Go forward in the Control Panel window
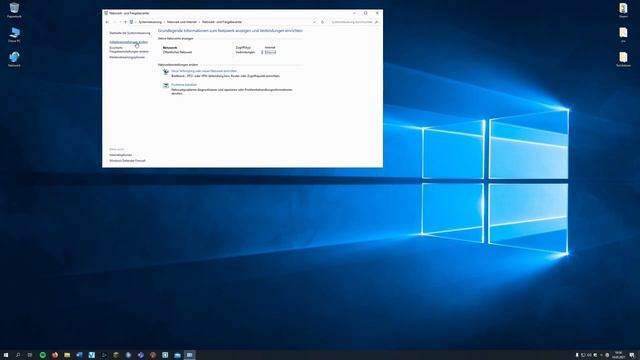 [114, 22]
